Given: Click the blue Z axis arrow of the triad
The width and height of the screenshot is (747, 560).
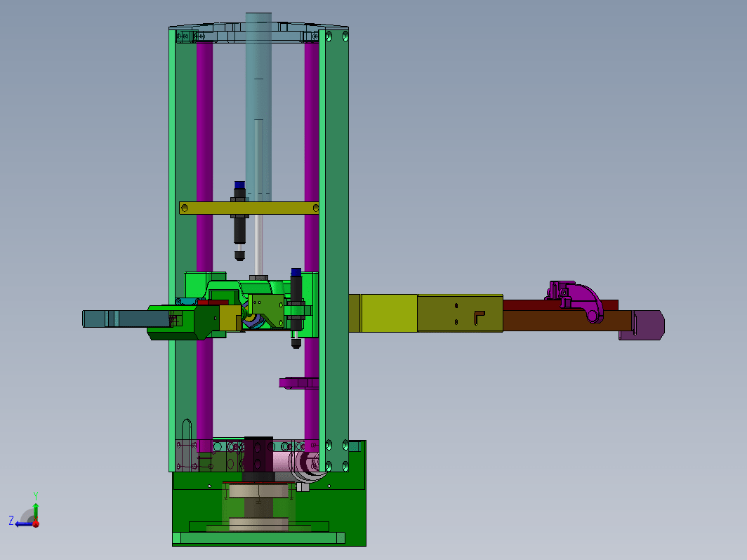Looking at the screenshot, I should point(24,524).
